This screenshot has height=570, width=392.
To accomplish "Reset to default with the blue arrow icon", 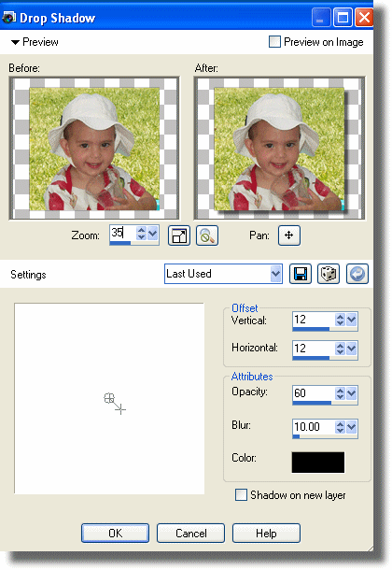I will tap(357, 274).
